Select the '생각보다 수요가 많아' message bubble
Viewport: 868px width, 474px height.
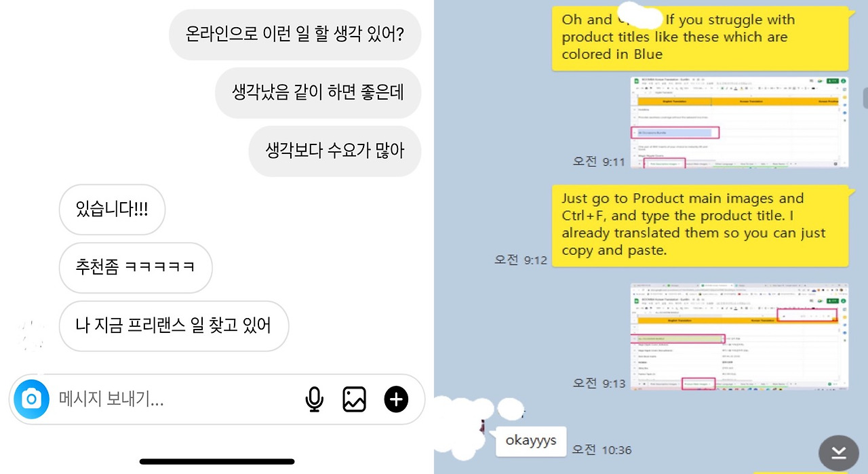pos(334,151)
